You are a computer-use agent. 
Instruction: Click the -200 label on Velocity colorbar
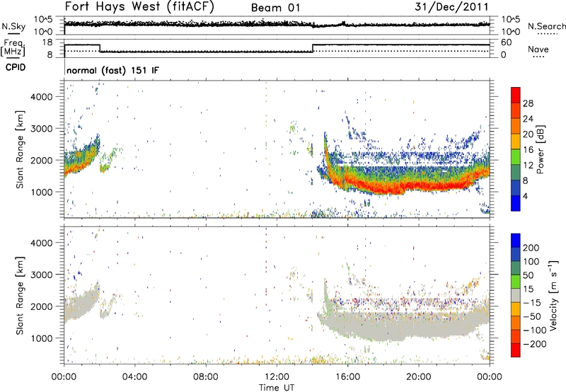click(x=535, y=344)
